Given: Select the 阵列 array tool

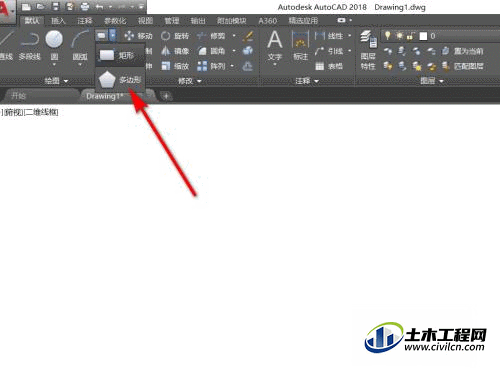Looking at the screenshot, I should click(211, 66).
